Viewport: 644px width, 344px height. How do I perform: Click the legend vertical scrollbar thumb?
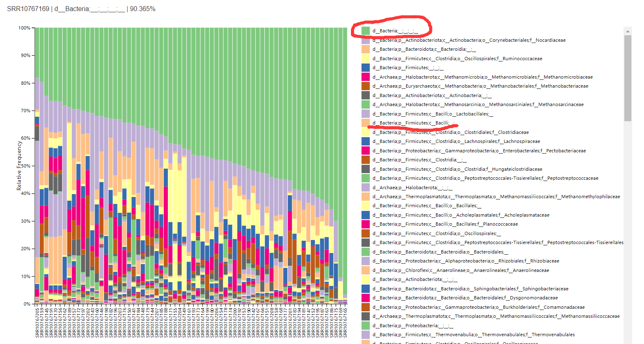click(x=628, y=78)
